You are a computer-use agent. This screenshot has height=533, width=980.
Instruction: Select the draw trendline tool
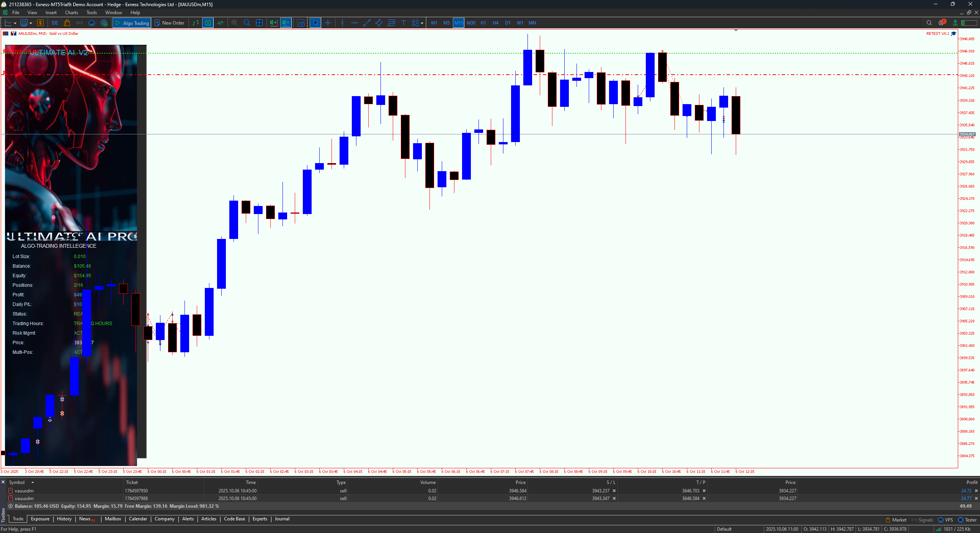click(x=367, y=23)
